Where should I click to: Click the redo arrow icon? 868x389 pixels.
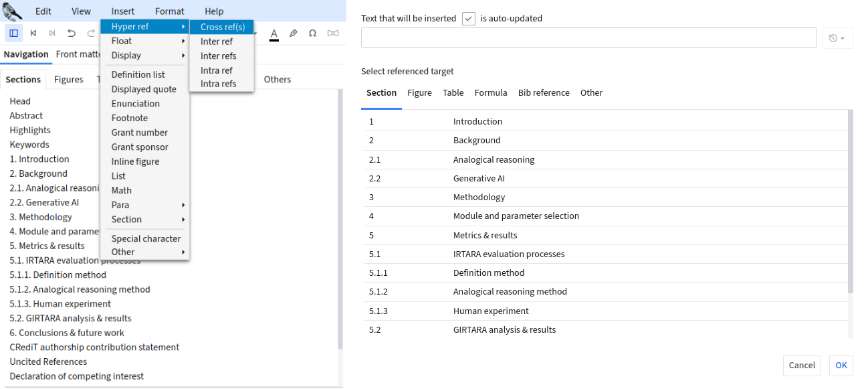point(91,33)
